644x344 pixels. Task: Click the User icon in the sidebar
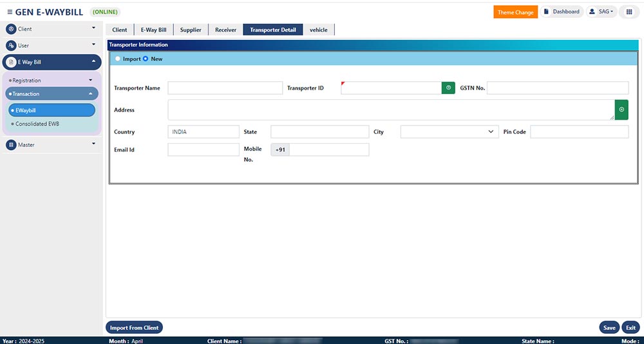click(11, 46)
